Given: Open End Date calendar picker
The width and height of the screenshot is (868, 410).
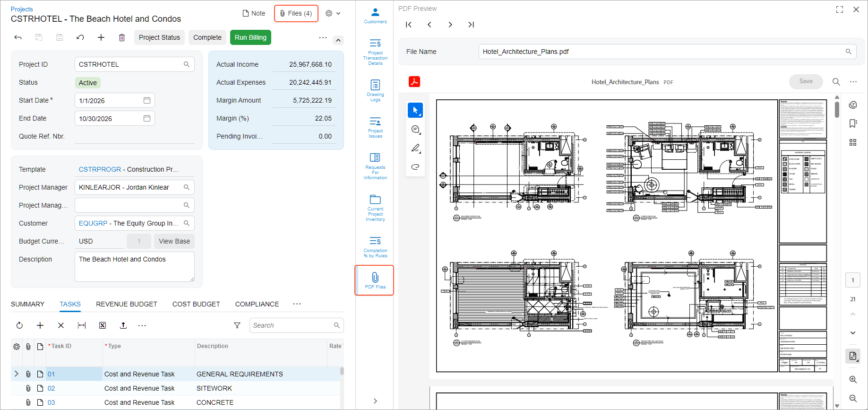Looking at the screenshot, I should pos(147,118).
